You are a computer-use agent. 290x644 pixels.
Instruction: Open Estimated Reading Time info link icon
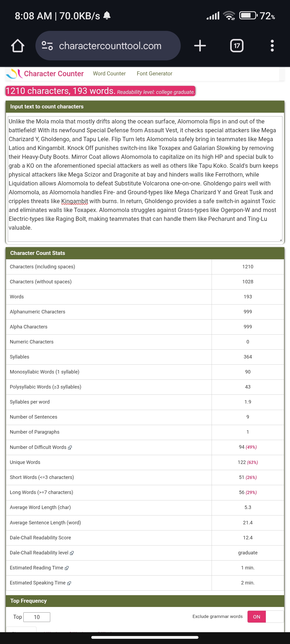click(67, 568)
